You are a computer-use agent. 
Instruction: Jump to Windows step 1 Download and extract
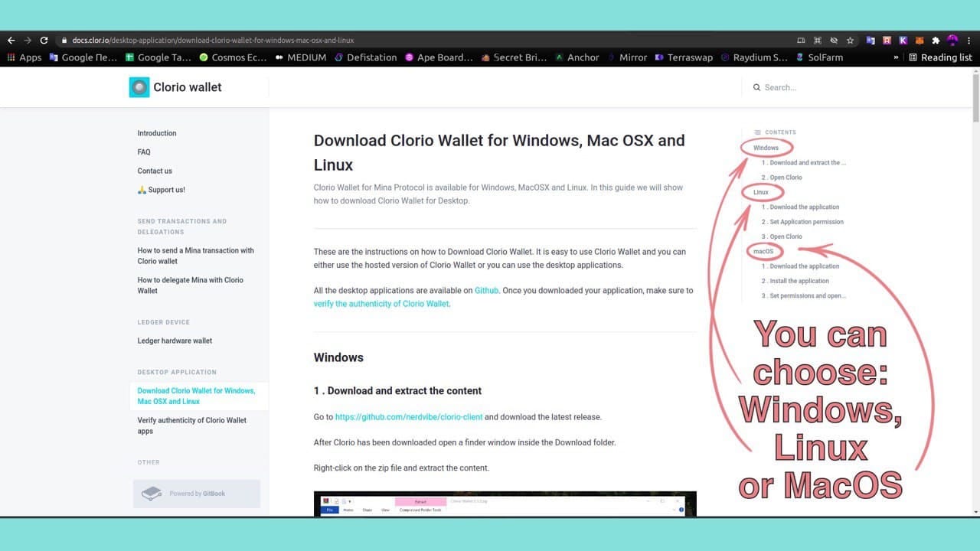click(x=804, y=162)
